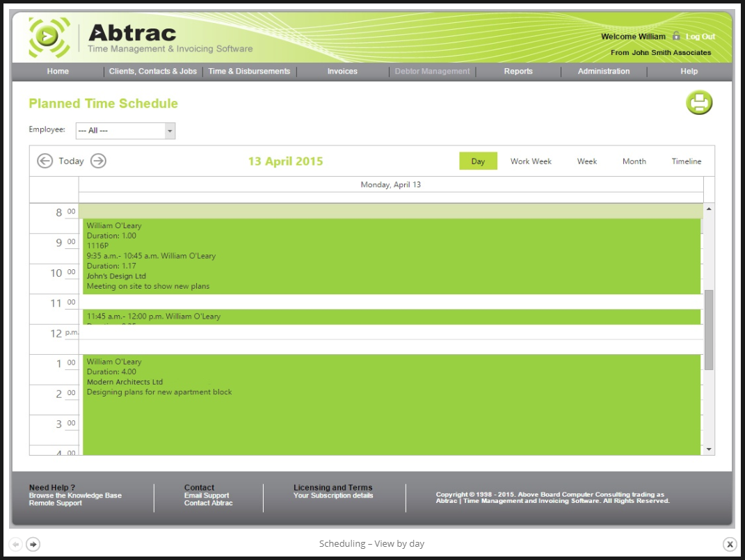Close the screenshot viewer overlay

[x=730, y=544]
